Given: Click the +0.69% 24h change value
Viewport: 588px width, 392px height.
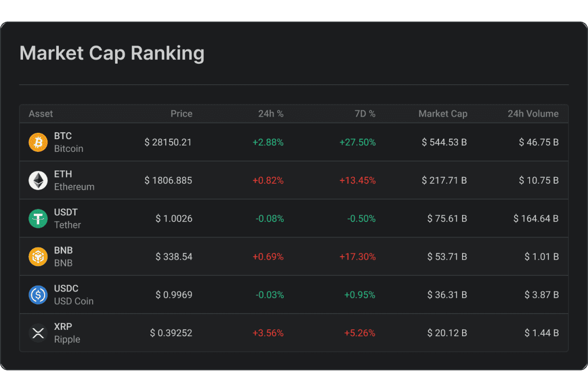Looking at the screenshot, I should pyautogui.click(x=268, y=257).
